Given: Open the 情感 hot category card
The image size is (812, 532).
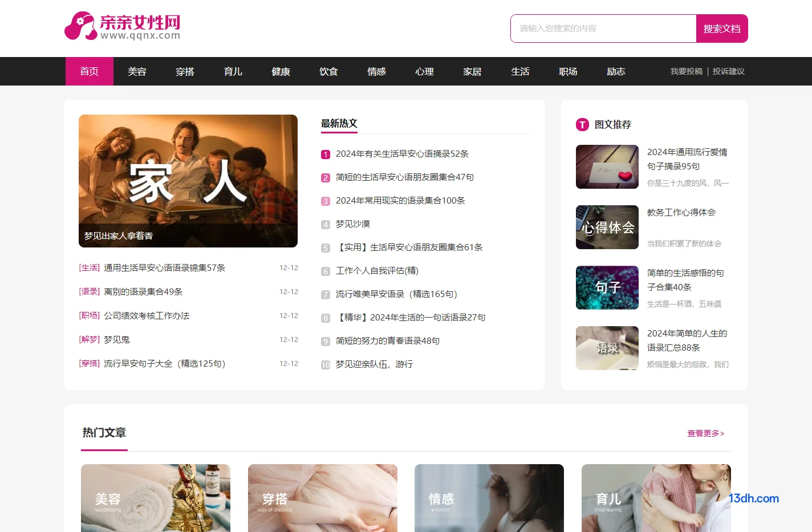Looking at the screenshot, I should coord(489,498).
